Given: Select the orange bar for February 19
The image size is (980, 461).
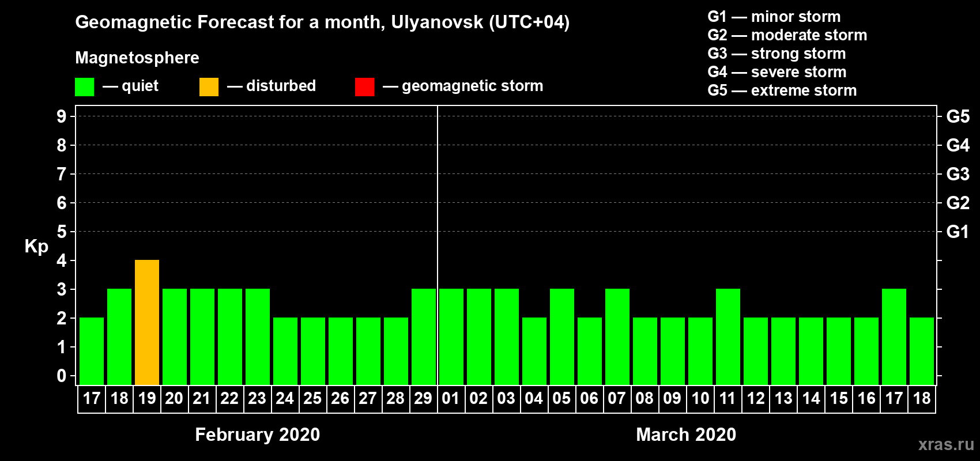Looking at the screenshot, I should (x=147, y=323).
